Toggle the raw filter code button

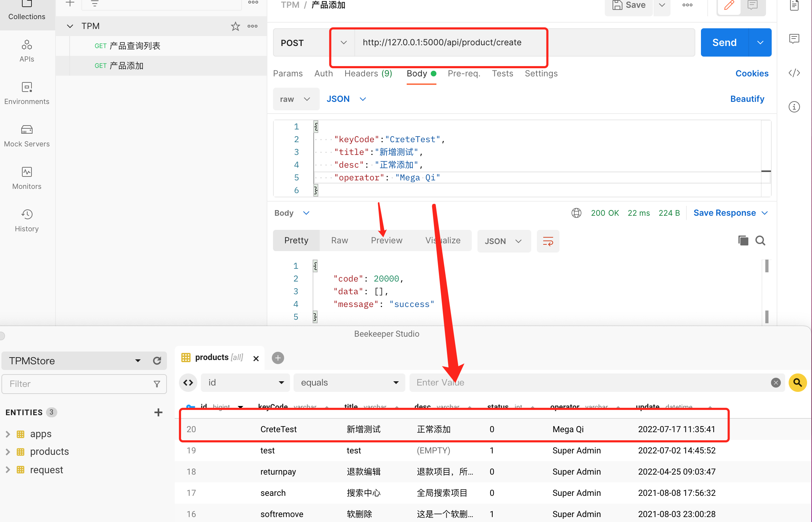tap(188, 383)
